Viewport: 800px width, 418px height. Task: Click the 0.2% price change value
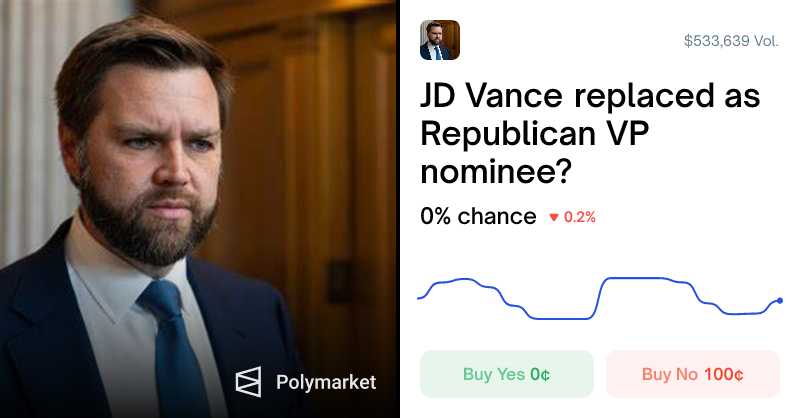click(x=580, y=217)
